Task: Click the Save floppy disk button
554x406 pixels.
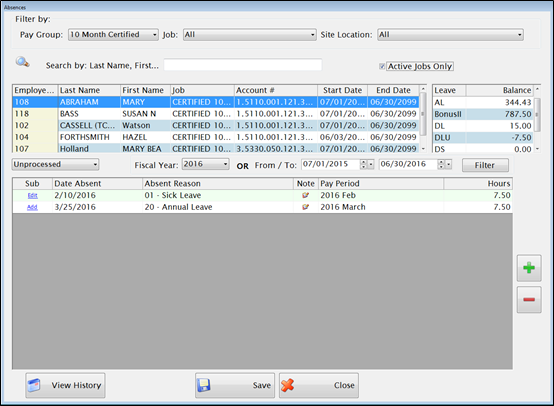Action: pos(235,385)
